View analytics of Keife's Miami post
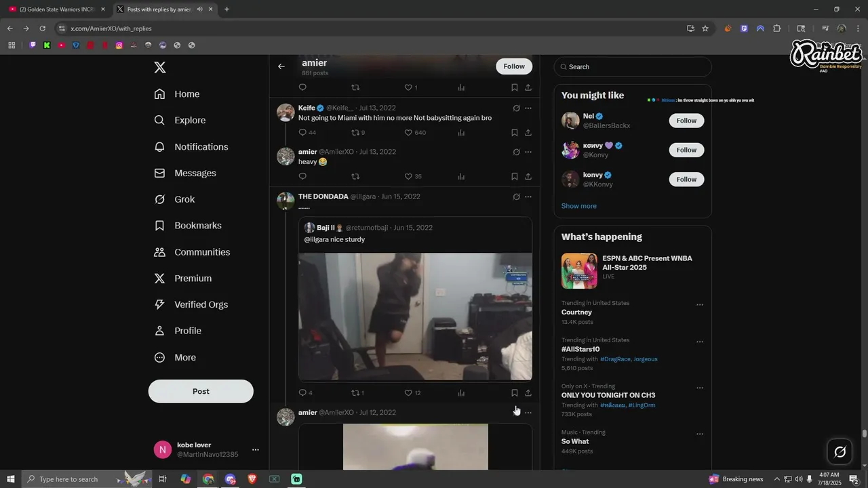This screenshot has width=868, height=488. (461, 132)
